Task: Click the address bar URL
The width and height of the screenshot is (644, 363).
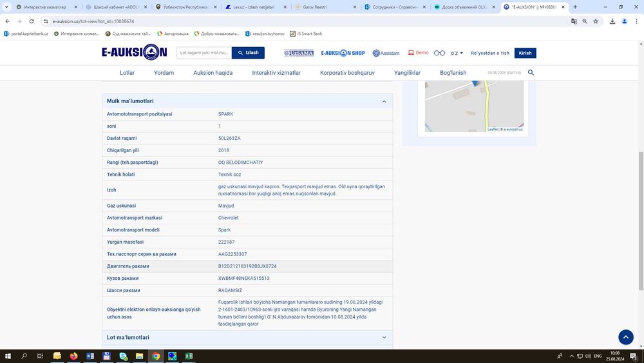Action: tap(93, 21)
